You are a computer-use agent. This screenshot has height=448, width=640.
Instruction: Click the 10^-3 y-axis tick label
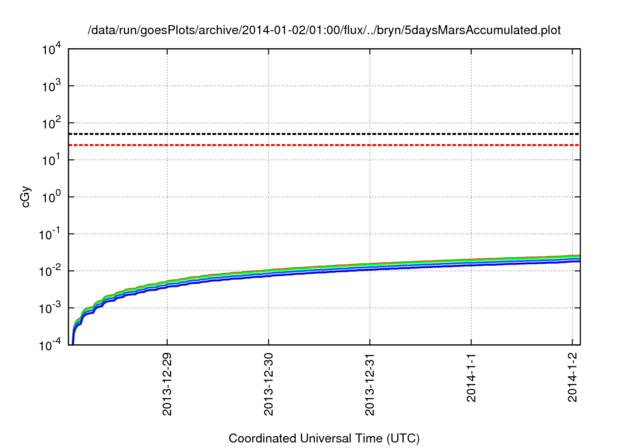(x=50, y=308)
